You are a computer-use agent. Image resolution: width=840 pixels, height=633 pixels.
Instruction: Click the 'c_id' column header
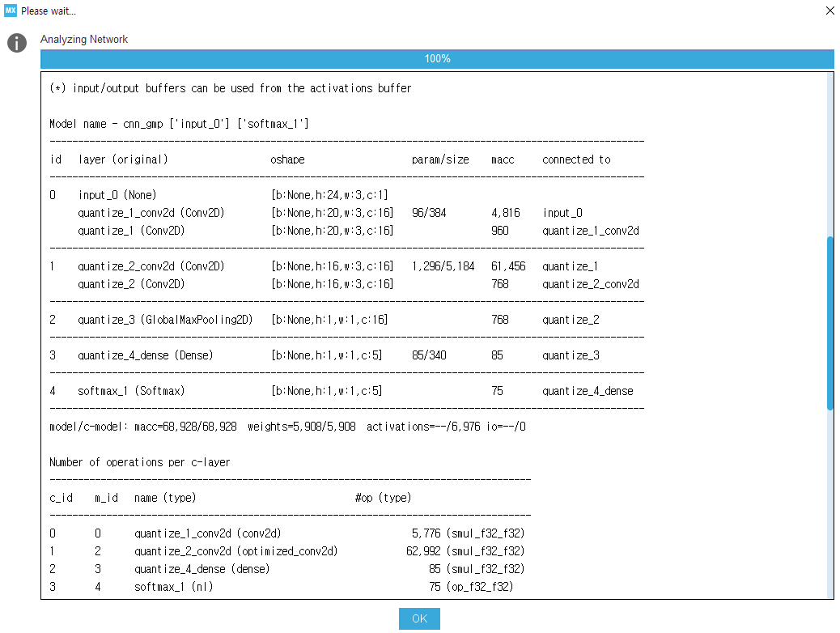(61, 498)
